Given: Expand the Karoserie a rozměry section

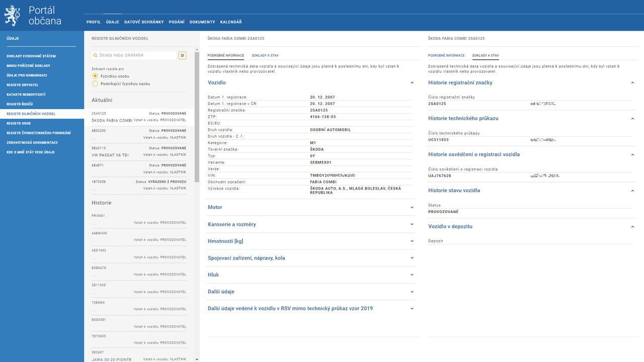Looking at the screenshot, I should 412,224.
